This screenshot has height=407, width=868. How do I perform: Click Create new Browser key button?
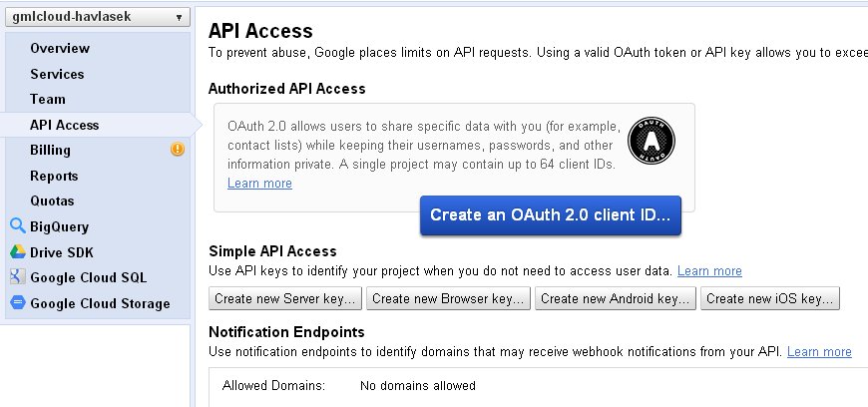pos(448,298)
